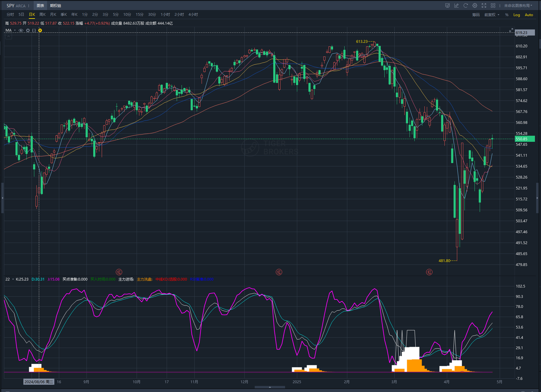Click the J:15.08 indicator value
This screenshot has width=541, height=392.
click(x=53, y=279)
